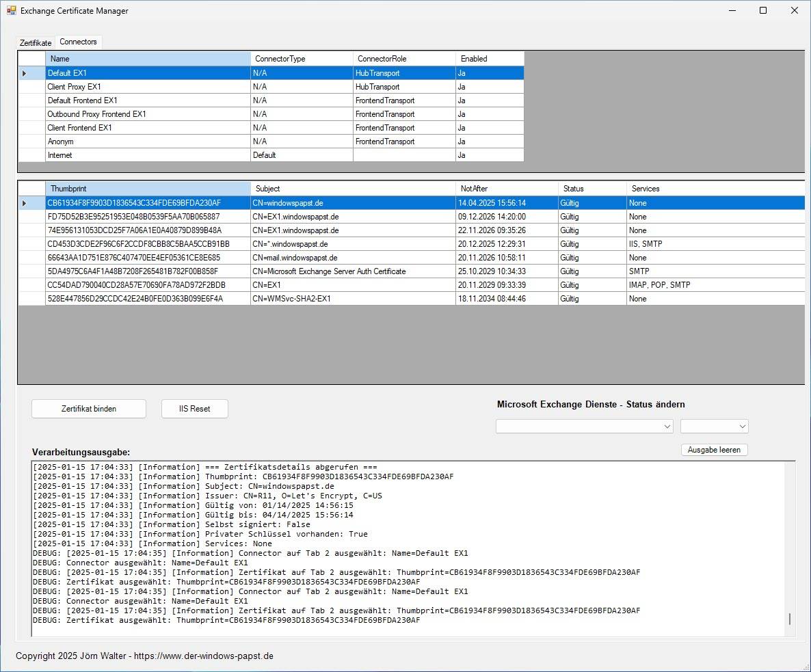
Task: Select the Connectors tab
Action: point(78,42)
